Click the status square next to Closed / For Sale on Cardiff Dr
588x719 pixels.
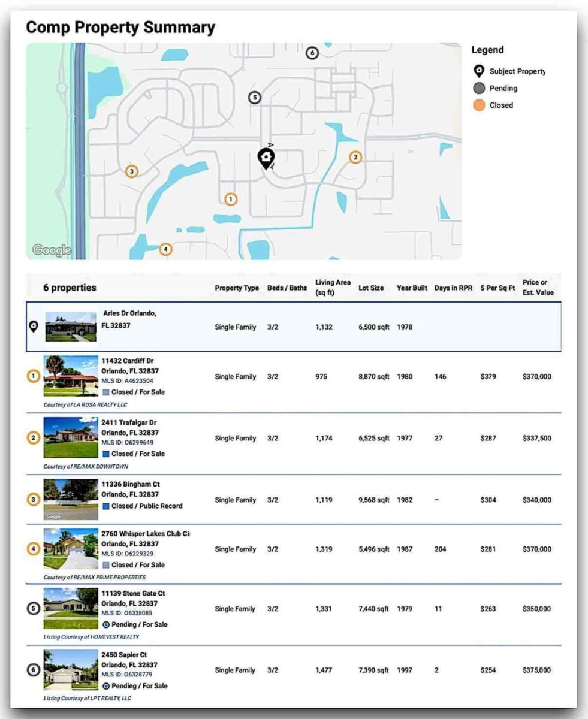click(x=105, y=392)
